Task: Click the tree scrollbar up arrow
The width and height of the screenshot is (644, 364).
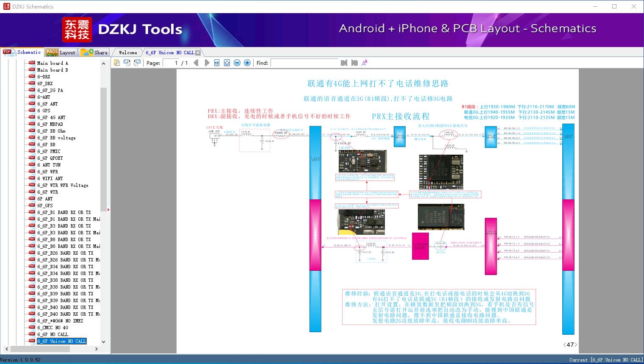Action: 103,64
